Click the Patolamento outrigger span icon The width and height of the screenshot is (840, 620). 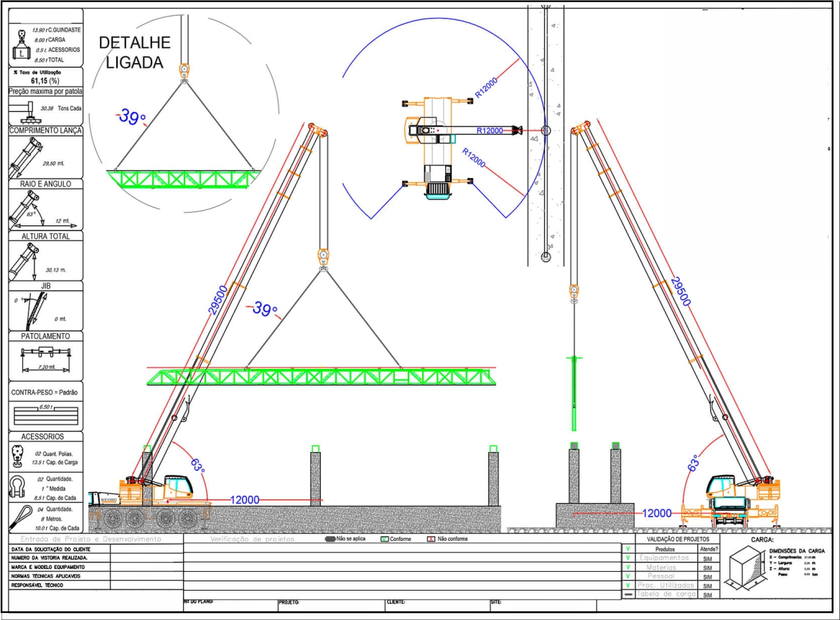click(x=45, y=357)
